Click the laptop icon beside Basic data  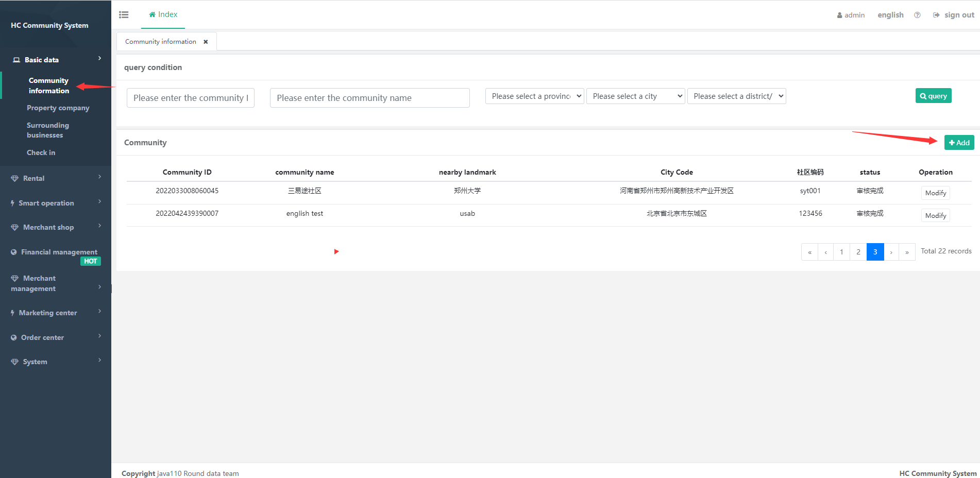click(x=16, y=60)
